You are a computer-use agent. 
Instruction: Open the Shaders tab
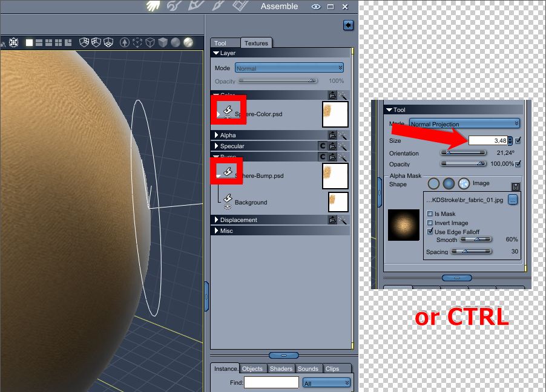coord(281,368)
